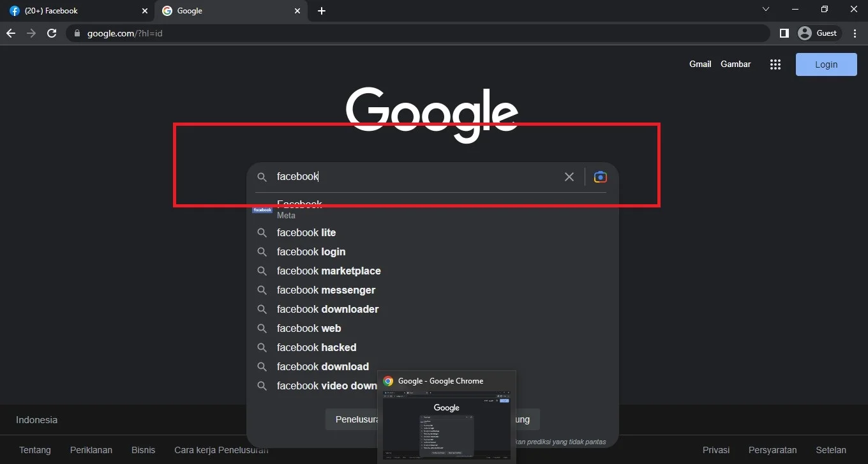868x464 pixels.
Task: Open the Gambar images link
Action: (736, 64)
